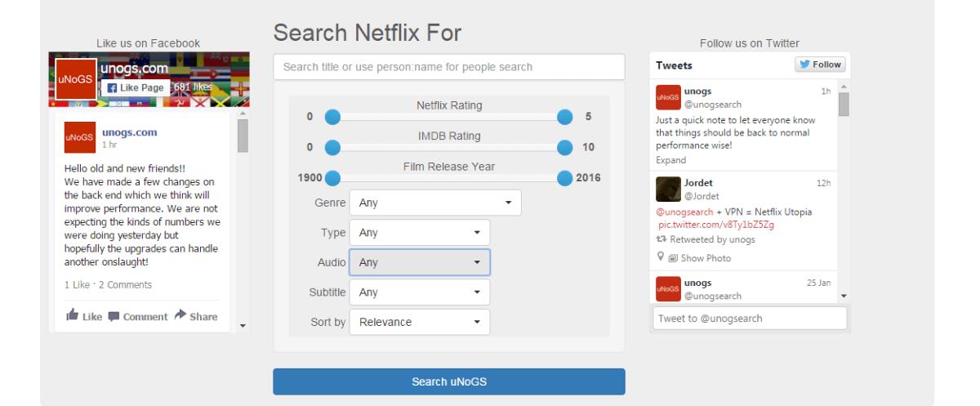Open the Type dropdown
980x406 pixels.
420,233
